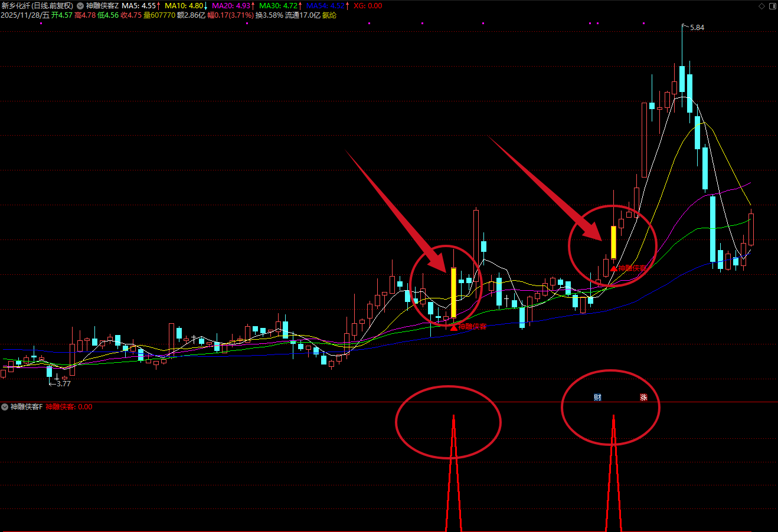Expand the 神雕侠客F sub-chart indicator menu
The image size is (778, 532).
[5, 407]
